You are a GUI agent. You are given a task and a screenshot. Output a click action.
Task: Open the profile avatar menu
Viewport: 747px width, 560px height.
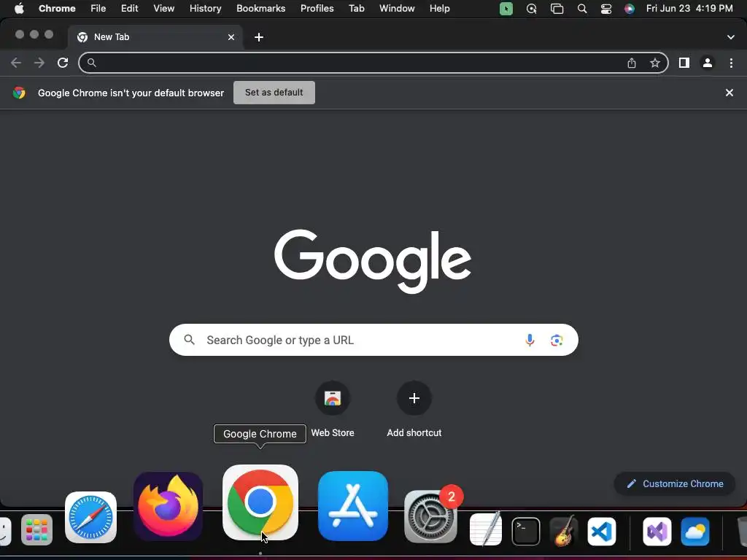click(708, 63)
